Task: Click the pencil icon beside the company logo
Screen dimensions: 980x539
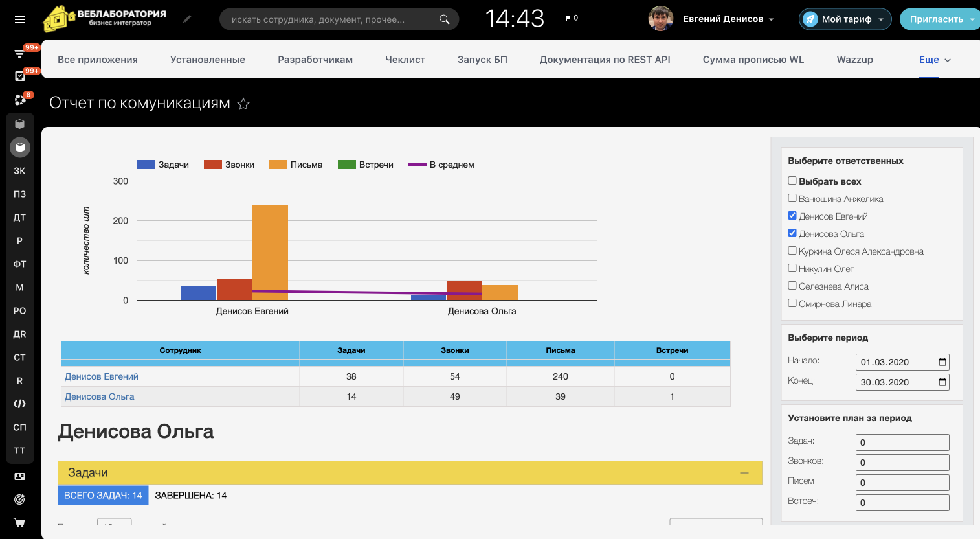Action: pos(187,19)
